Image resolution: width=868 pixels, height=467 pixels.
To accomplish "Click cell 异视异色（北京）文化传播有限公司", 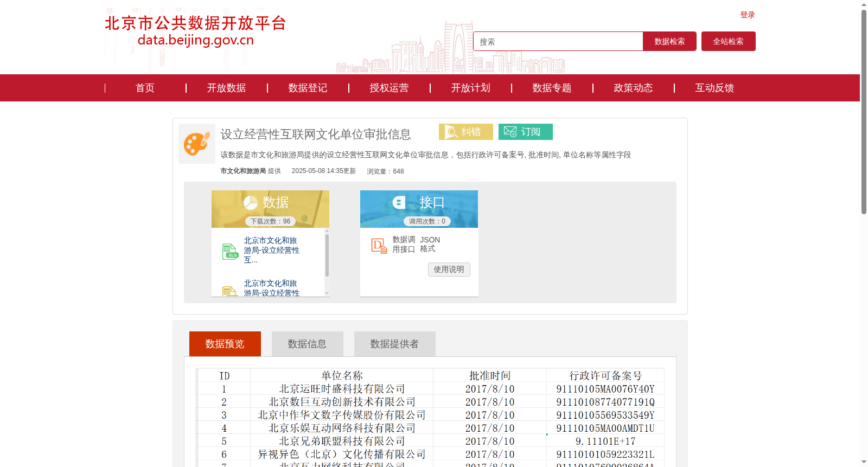I will click(x=342, y=454).
